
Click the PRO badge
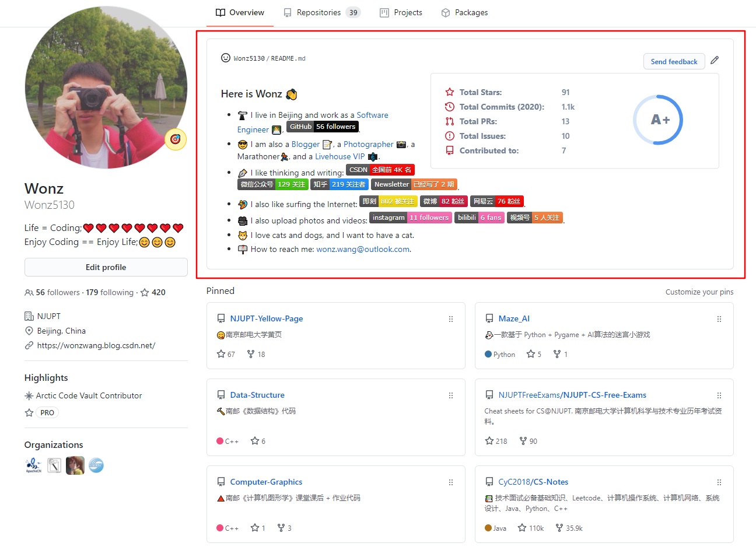(x=47, y=412)
